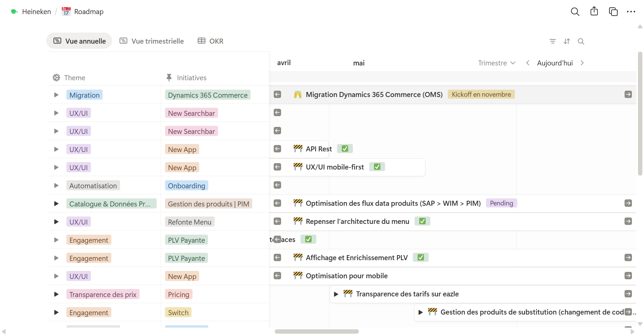The height and width of the screenshot is (335, 644).
Task: Open the Trimestre dropdown
Action: pos(496,63)
